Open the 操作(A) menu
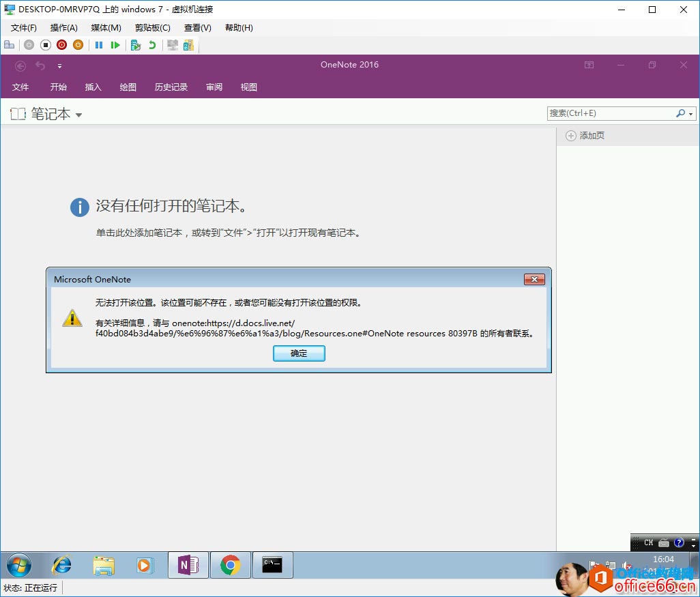Viewport: 700px width, 597px height. (x=64, y=28)
